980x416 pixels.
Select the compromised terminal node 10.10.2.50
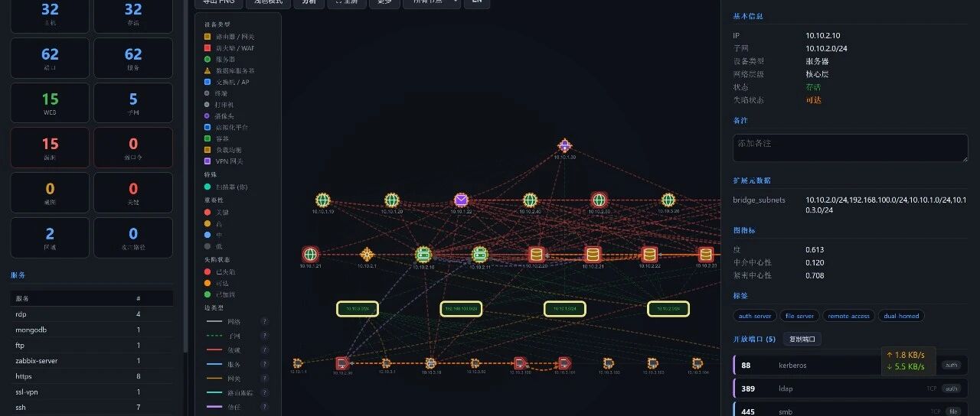tap(342, 363)
